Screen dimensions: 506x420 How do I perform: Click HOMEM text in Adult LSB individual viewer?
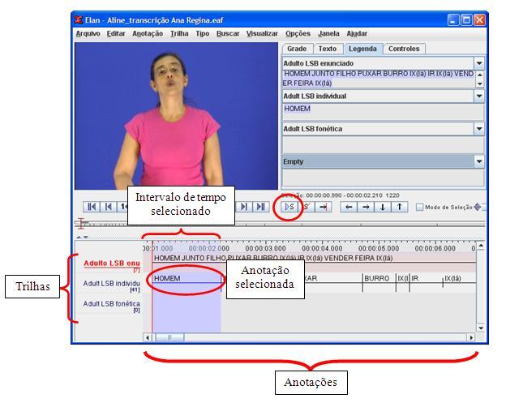click(x=297, y=109)
